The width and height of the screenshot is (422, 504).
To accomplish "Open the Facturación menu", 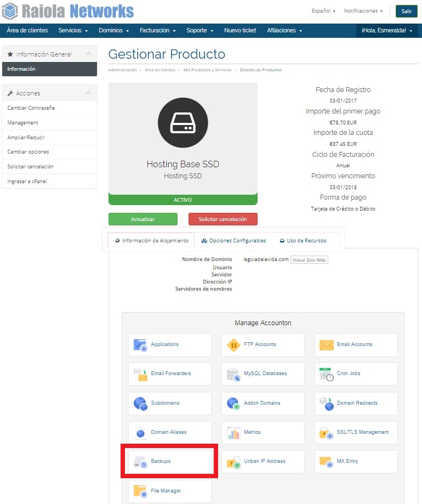I will [157, 31].
